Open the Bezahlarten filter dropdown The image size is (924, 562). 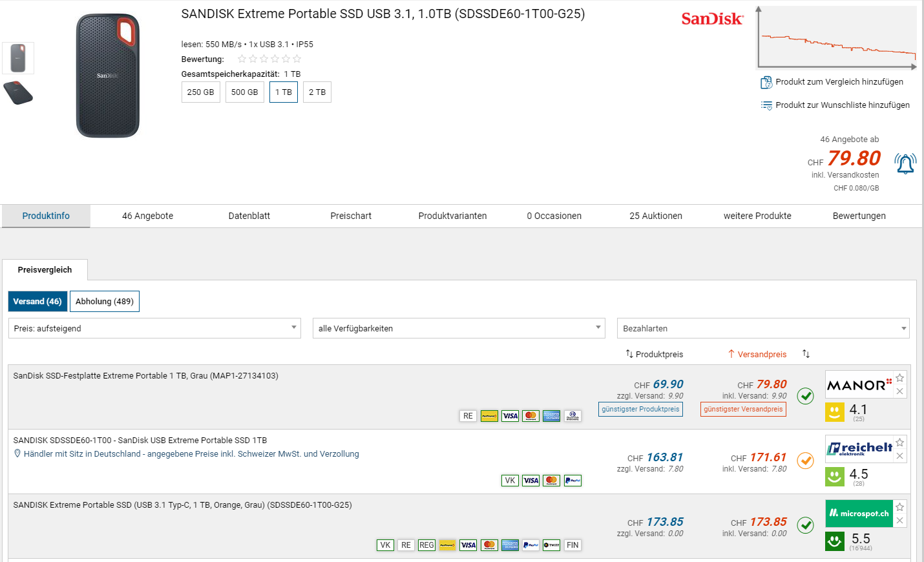coord(763,328)
